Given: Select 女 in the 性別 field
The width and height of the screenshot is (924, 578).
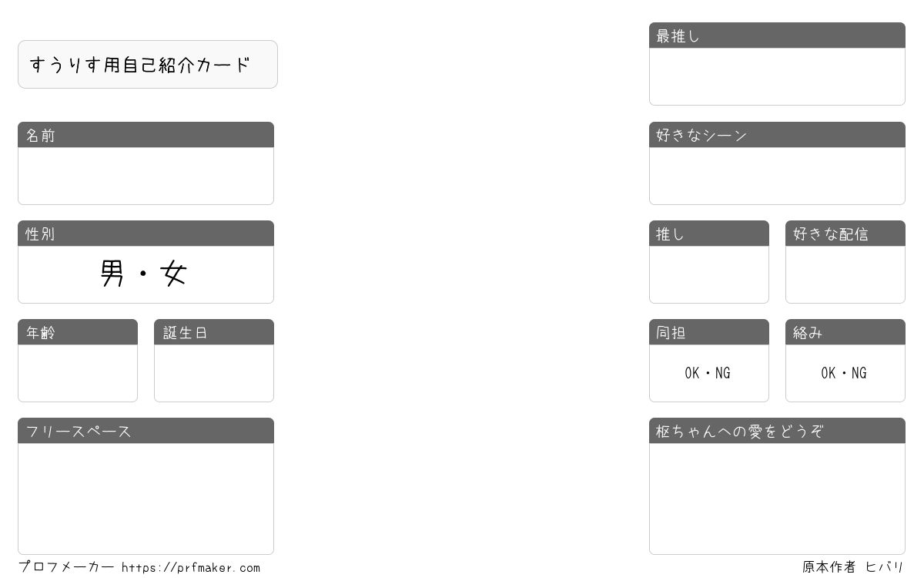Looking at the screenshot, I should [173, 274].
